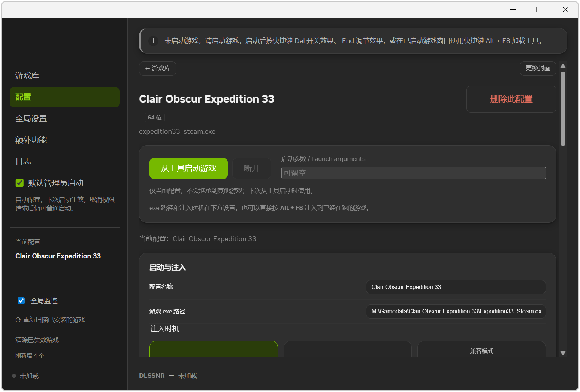The height and width of the screenshot is (392, 580).
Task: Click Clair Obscur Expedition 33 under 当前配置 in sidebar
Action: pos(58,256)
